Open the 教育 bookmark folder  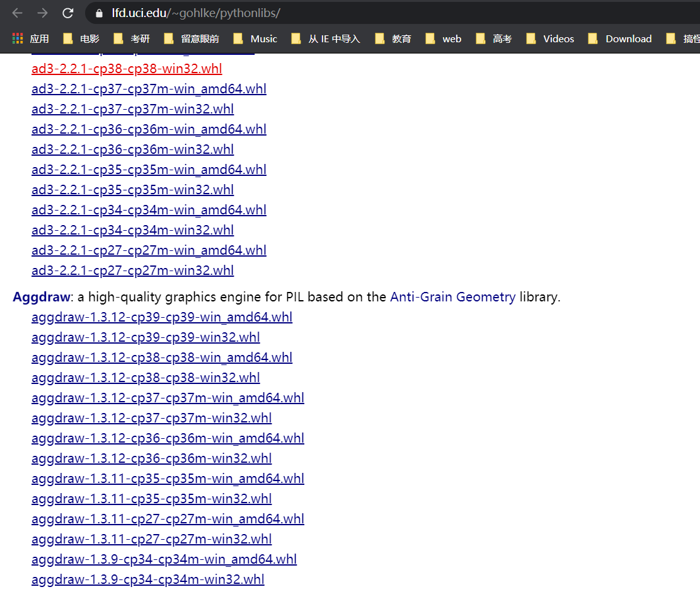(x=393, y=39)
